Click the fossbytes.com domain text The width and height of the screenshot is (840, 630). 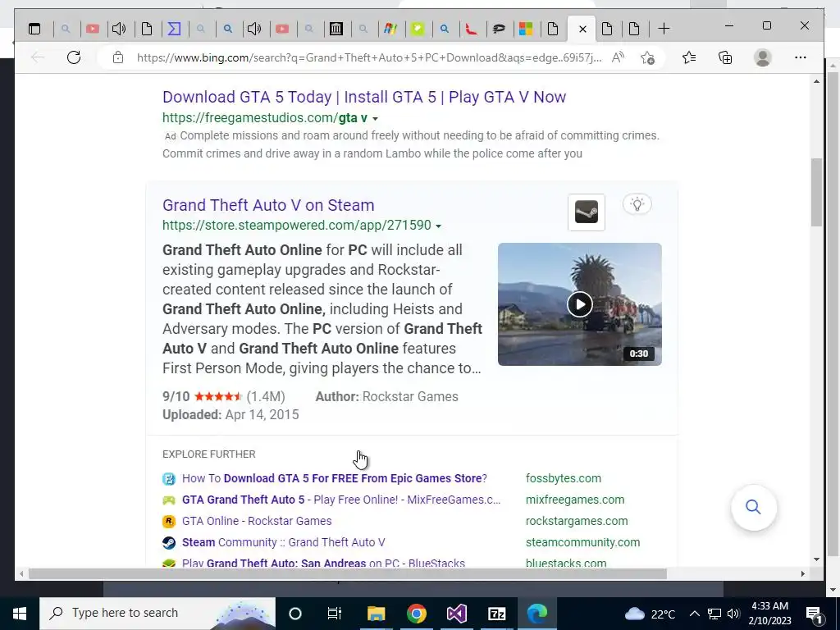coord(564,478)
